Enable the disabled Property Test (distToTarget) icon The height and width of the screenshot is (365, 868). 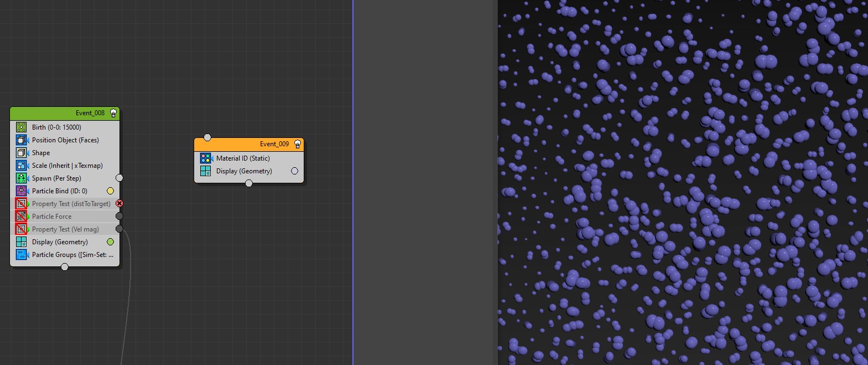(21, 204)
